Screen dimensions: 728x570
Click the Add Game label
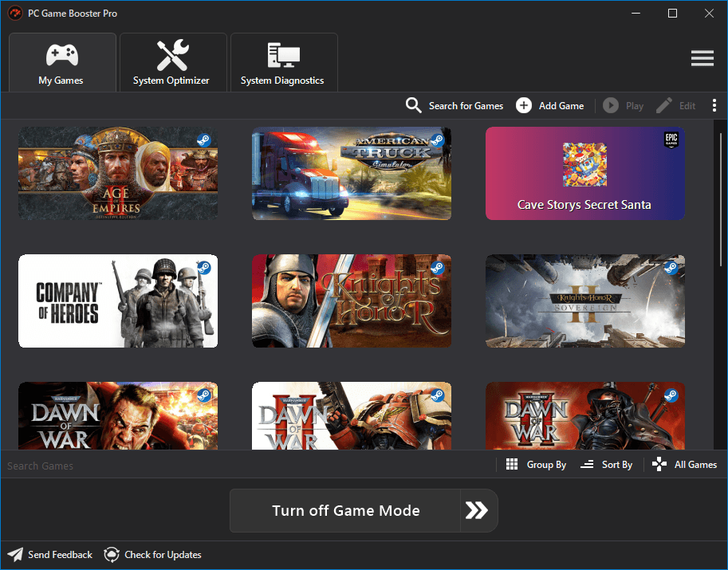[x=561, y=106]
